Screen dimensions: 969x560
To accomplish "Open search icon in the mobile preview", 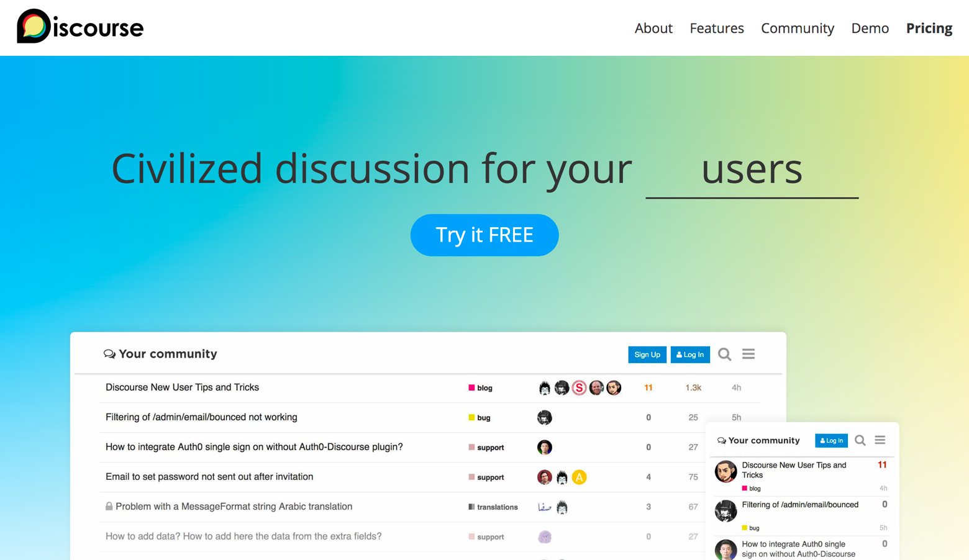I will click(860, 441).
